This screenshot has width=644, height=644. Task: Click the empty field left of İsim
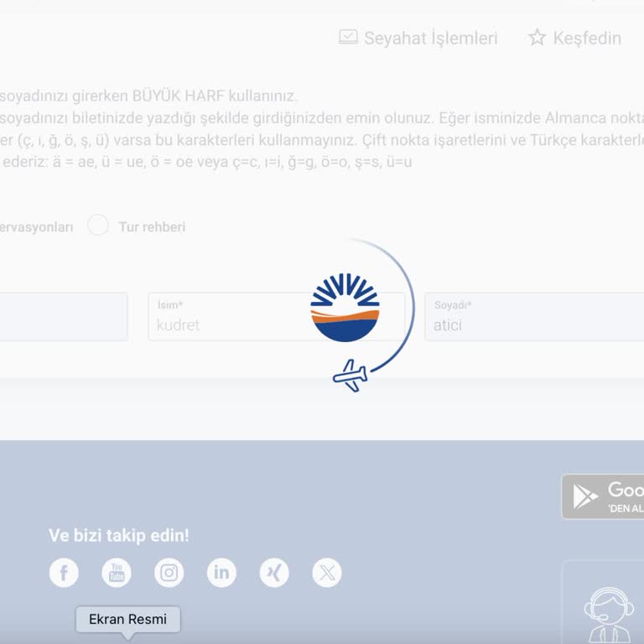pos(64,317)
